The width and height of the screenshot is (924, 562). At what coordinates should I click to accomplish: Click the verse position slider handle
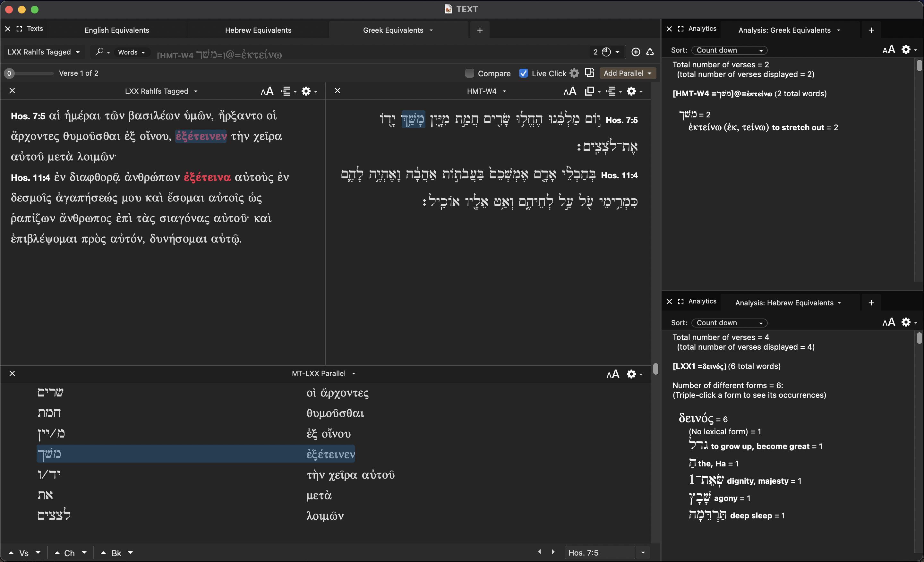[9, 73]
